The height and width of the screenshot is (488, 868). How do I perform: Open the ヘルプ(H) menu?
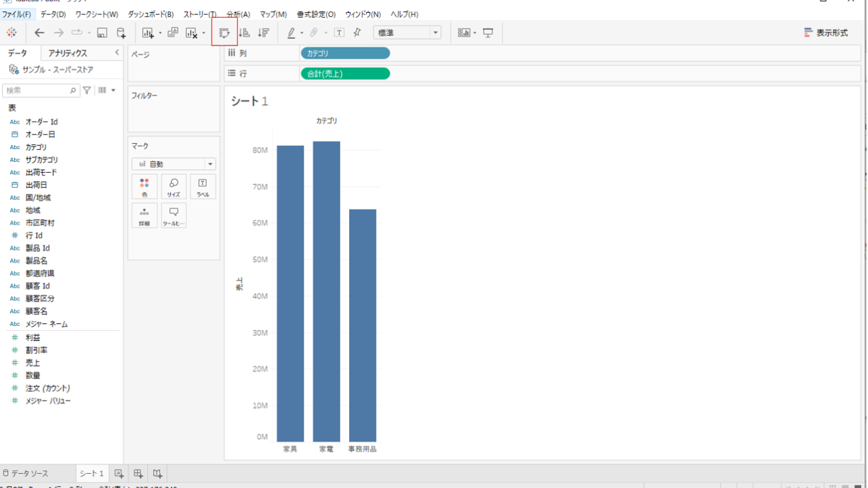tap(404, 14)
